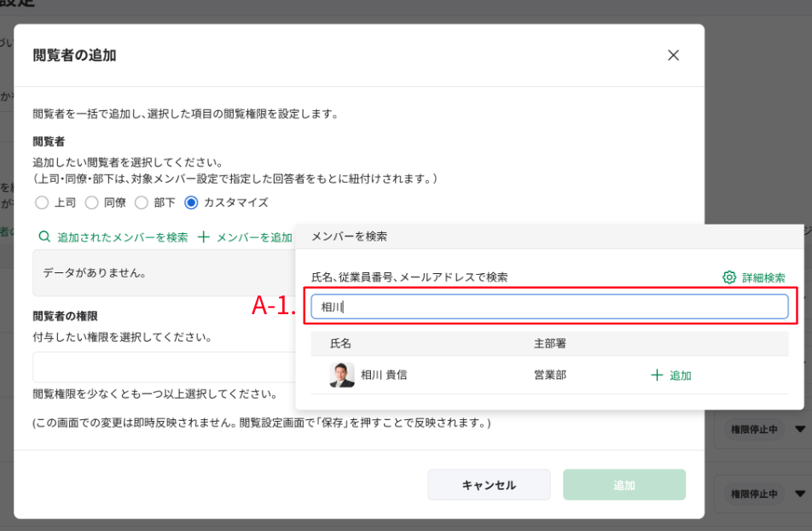Select the 部下 radio button
The width and height of the screenshot is (812, 531).
tap(142, 202)
